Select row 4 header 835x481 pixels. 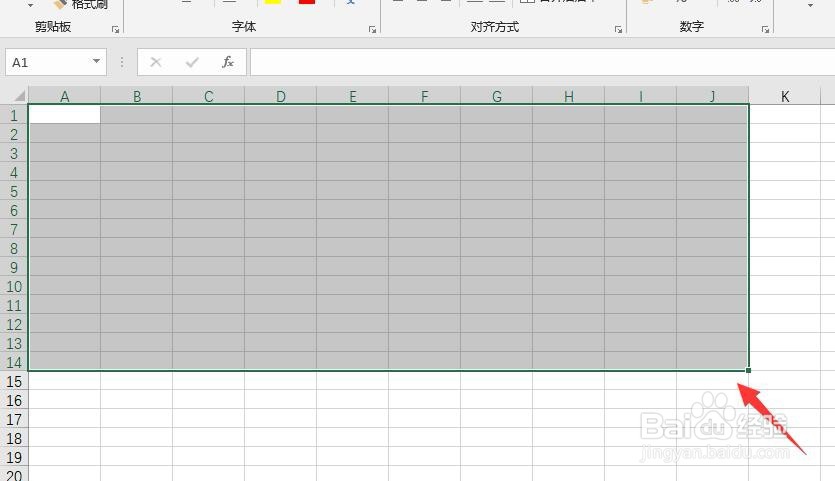click(x=14, y=172)
